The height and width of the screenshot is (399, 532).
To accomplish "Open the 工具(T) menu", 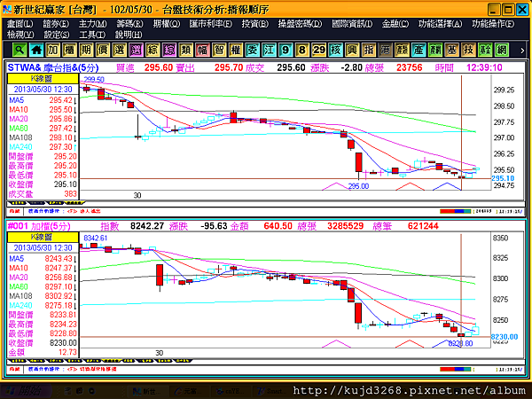I will pos(92,35).
